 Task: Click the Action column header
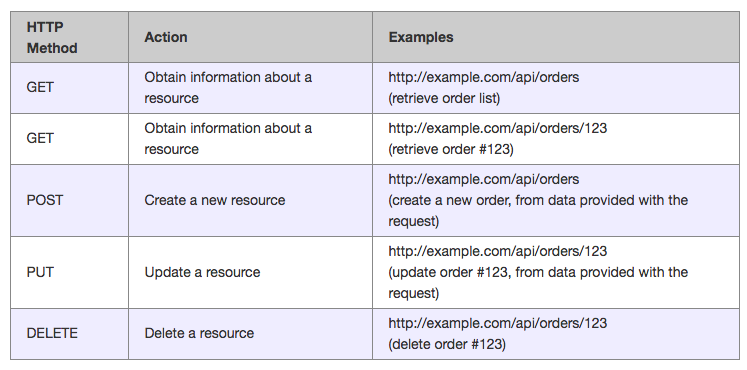(x=166, y=37)
